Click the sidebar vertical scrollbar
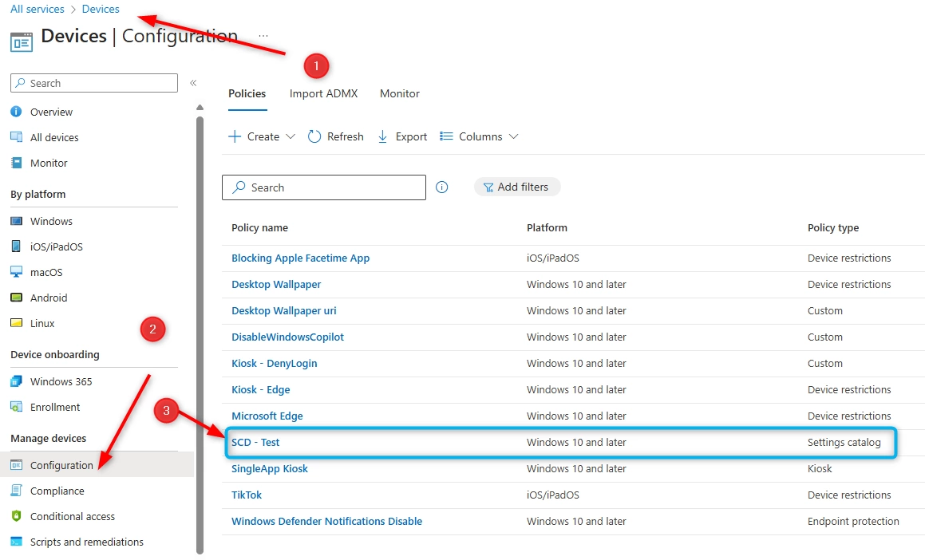 click(x=200, y=333)
